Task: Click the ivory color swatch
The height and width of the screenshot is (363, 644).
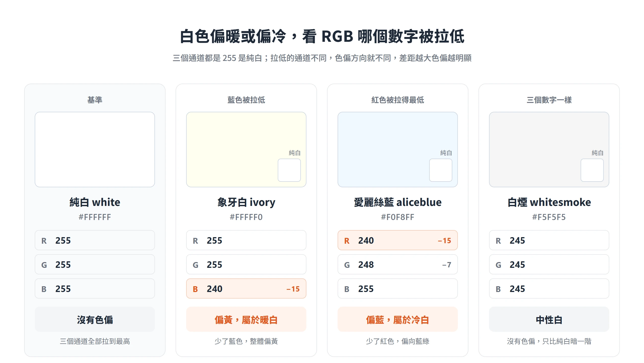Action: point(246,150)
